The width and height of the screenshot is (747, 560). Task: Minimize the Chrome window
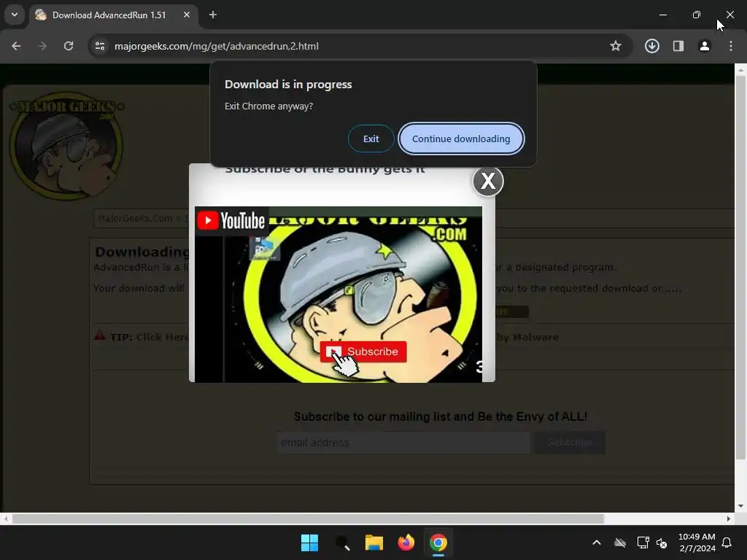662,15
